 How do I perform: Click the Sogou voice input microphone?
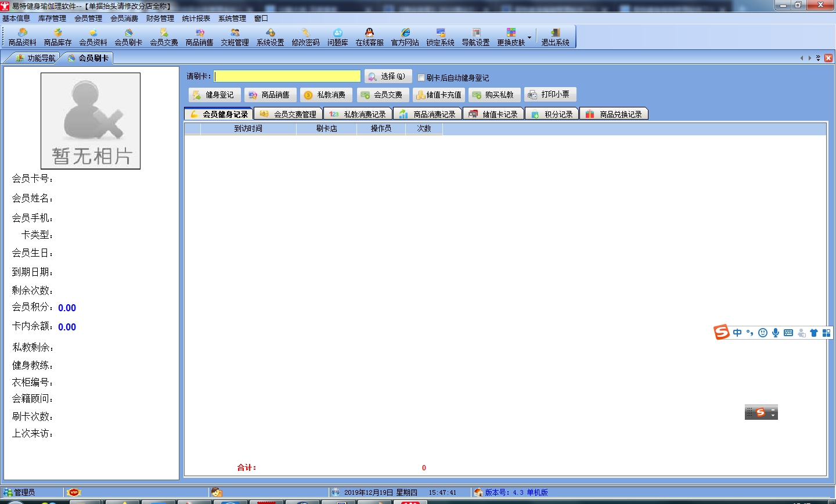coord(776,333)
